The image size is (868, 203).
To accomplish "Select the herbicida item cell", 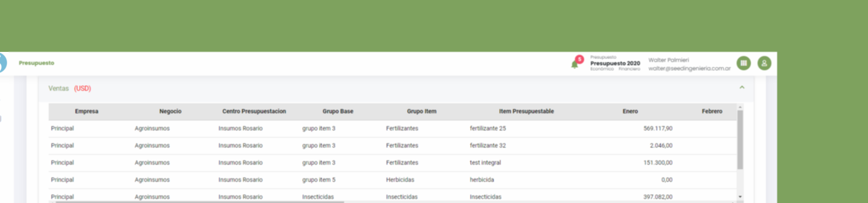I will click(x=482, y=180).
